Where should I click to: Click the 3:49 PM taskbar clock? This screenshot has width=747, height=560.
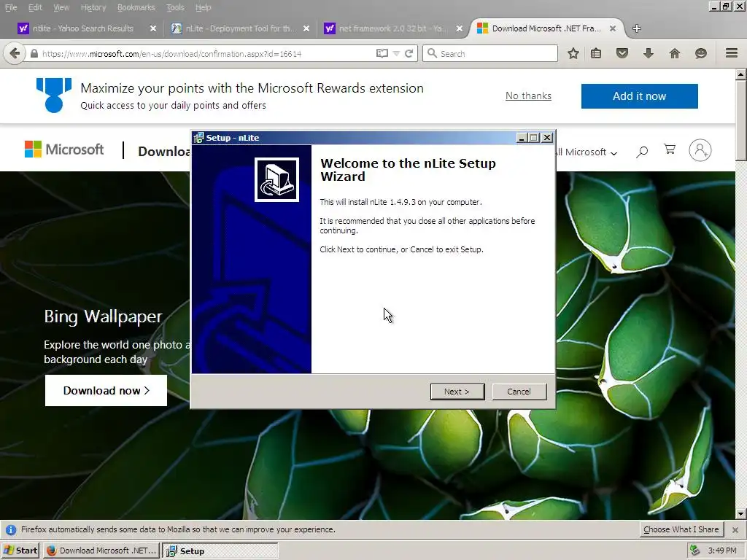pyautogui.click(x=722, y=551)
